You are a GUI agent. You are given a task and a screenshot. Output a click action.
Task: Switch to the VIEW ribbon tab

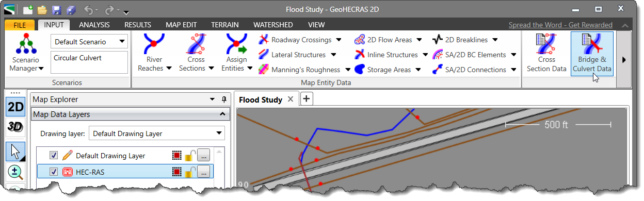click(x=316, y=25)
